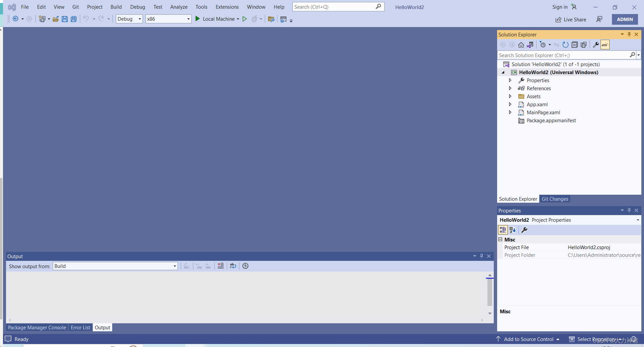The height and width of the screenshot is (347, 644).
Task: Open Solution Explorer Properties wrench icon
Action: (x=596, y=44)
